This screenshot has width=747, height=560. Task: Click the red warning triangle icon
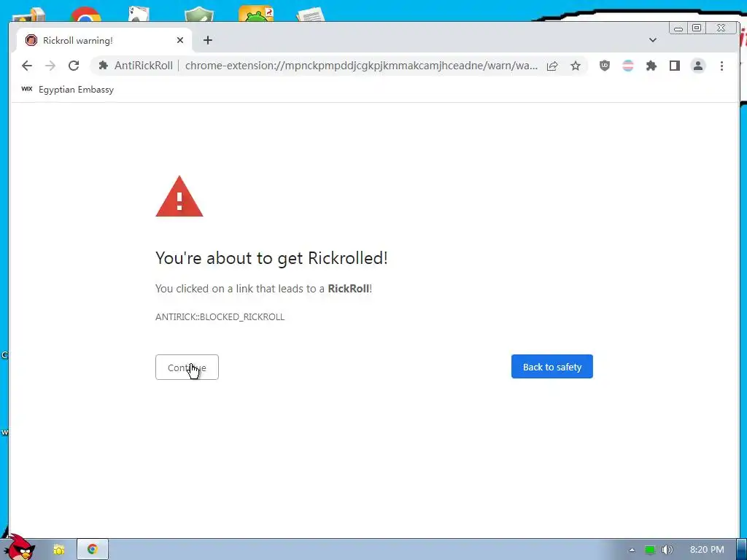click(179, 197)
